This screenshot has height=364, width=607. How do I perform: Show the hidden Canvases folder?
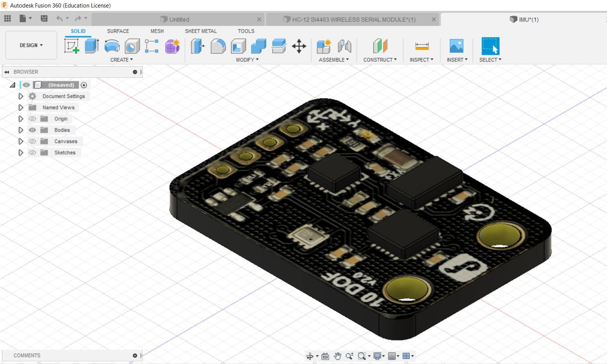point(32,141)
